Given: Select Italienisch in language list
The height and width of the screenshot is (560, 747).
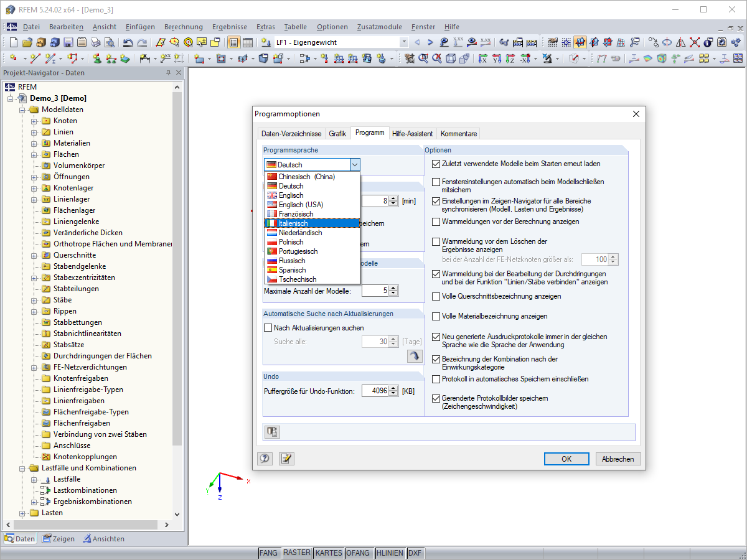Looking at the screenshot, I should click(x=311, y=223).
